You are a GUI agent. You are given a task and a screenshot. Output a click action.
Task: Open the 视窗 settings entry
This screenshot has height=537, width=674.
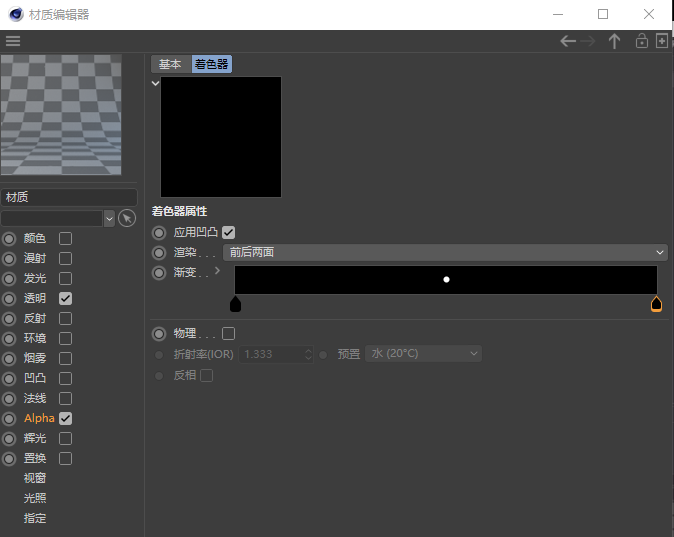coord(35,478)
